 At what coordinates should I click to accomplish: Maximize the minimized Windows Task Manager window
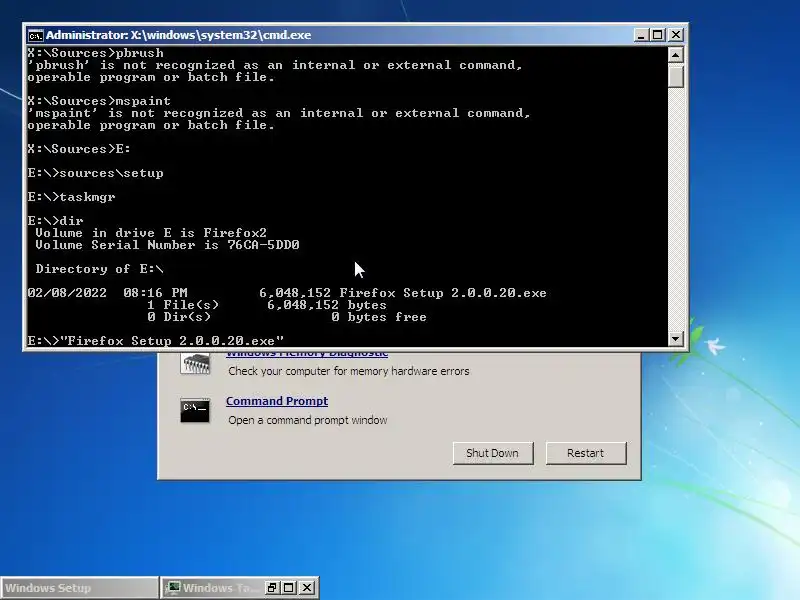pyautogui.click(x=289, y=588)
